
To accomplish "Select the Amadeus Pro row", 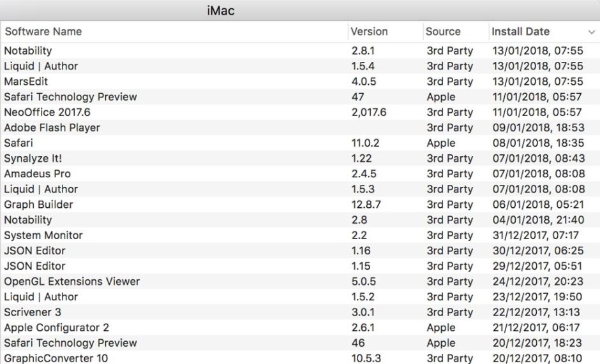I will pos(37,173).
